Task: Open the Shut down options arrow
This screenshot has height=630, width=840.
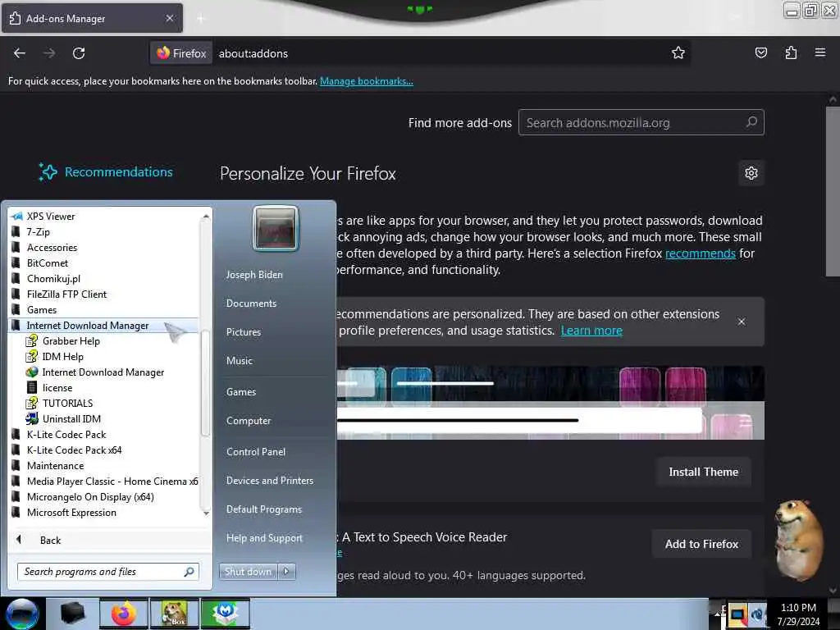Action: coord(286,572)
